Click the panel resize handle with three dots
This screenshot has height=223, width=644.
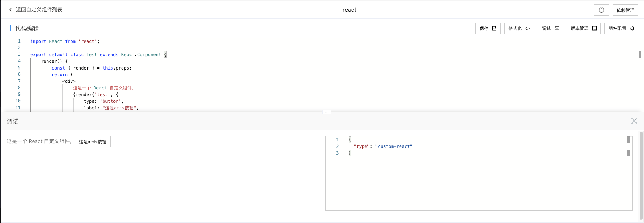[x=327, y=112]
